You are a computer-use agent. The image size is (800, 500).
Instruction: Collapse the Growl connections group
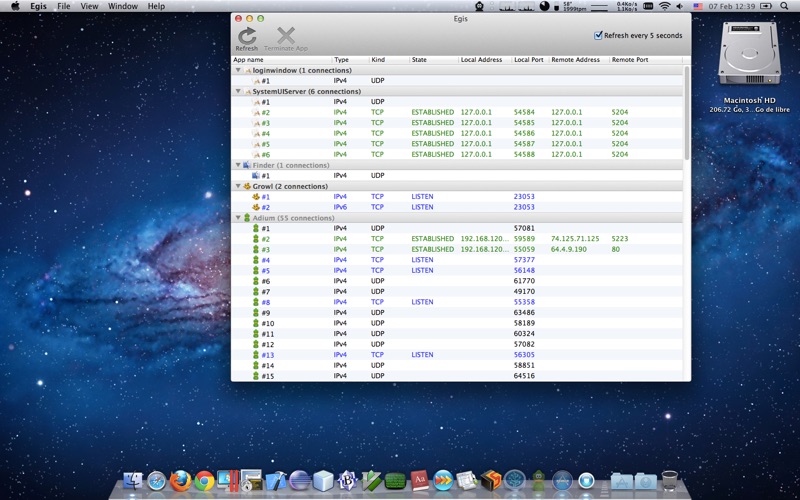click(238, 186)
